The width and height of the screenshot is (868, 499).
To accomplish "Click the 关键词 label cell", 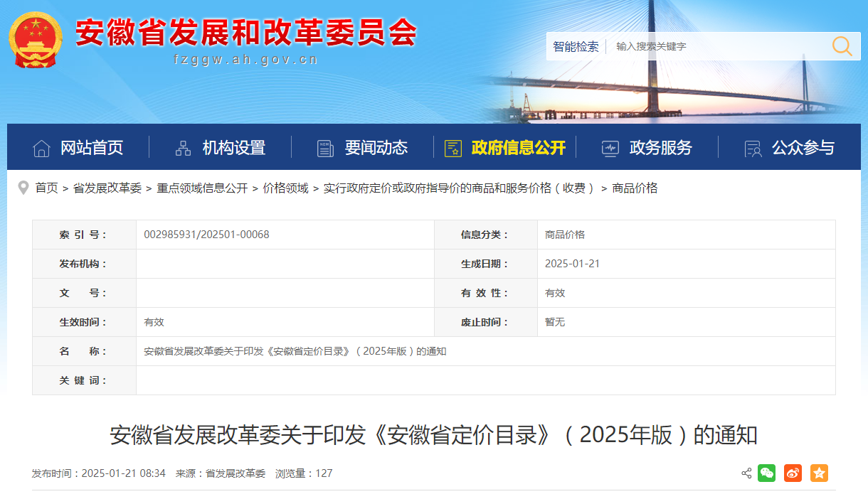I will click(x=84, y=380).
